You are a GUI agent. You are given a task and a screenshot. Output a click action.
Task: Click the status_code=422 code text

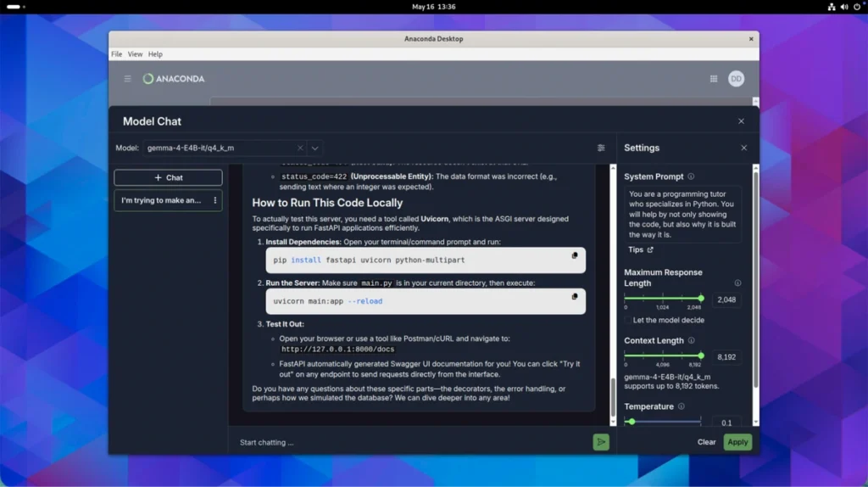[314, 176]
